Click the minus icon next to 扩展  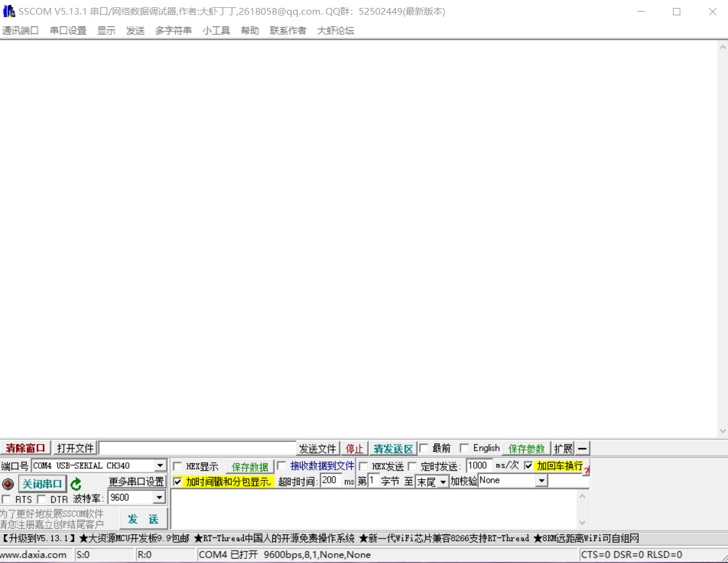582,448
